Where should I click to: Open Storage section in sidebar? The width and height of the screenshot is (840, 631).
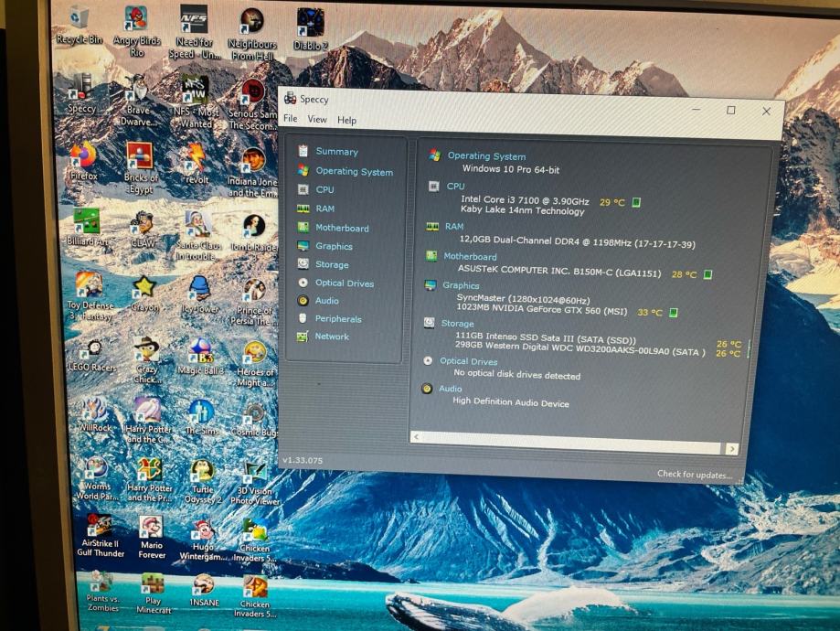(323, 264)
